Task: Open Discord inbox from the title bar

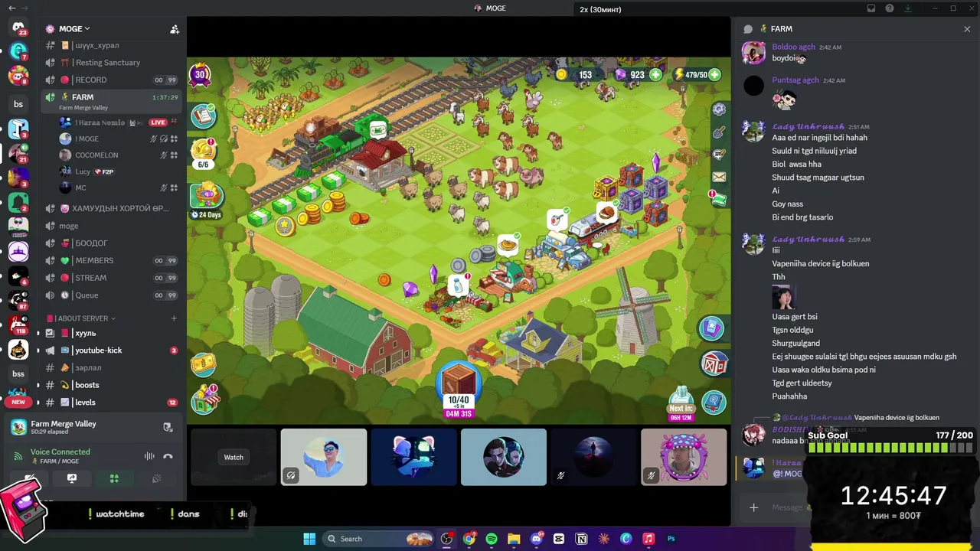Action: [871, 8]
